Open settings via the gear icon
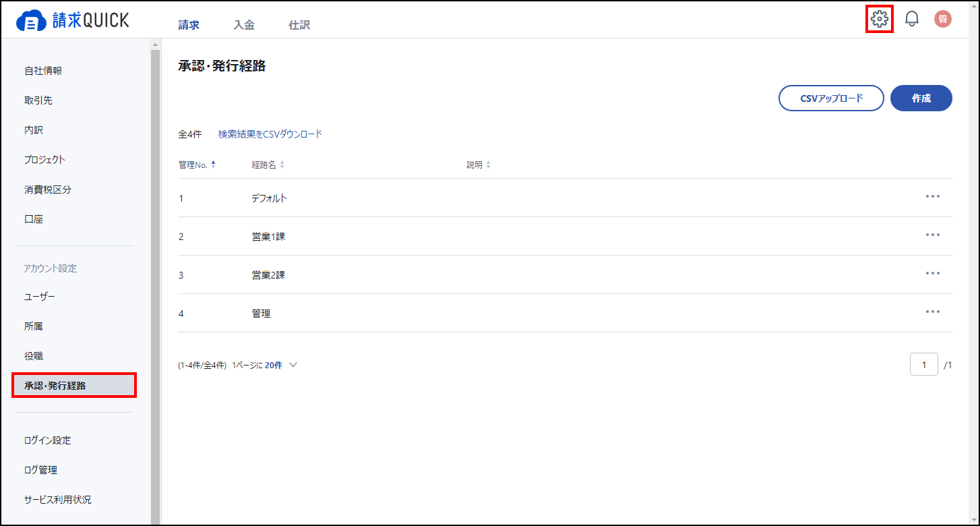The width and height of the screenshot is (980, 526). [879, 19]
